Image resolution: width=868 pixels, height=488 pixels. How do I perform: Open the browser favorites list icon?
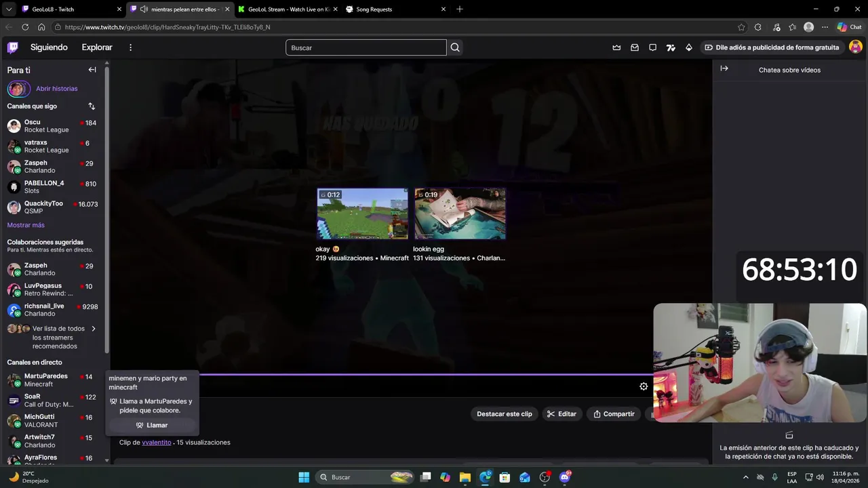792,27
